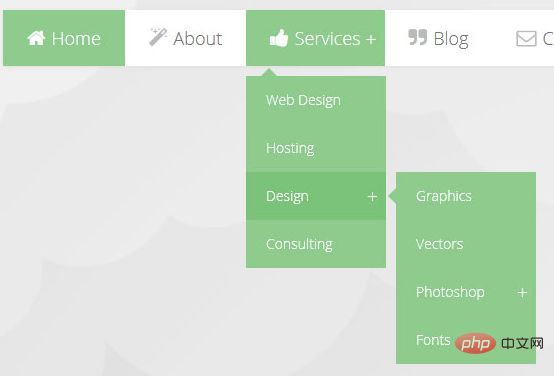This screenshot has width=554, height=376.
Task: Click the house icon beside Home
Action: tap(36, 38)
